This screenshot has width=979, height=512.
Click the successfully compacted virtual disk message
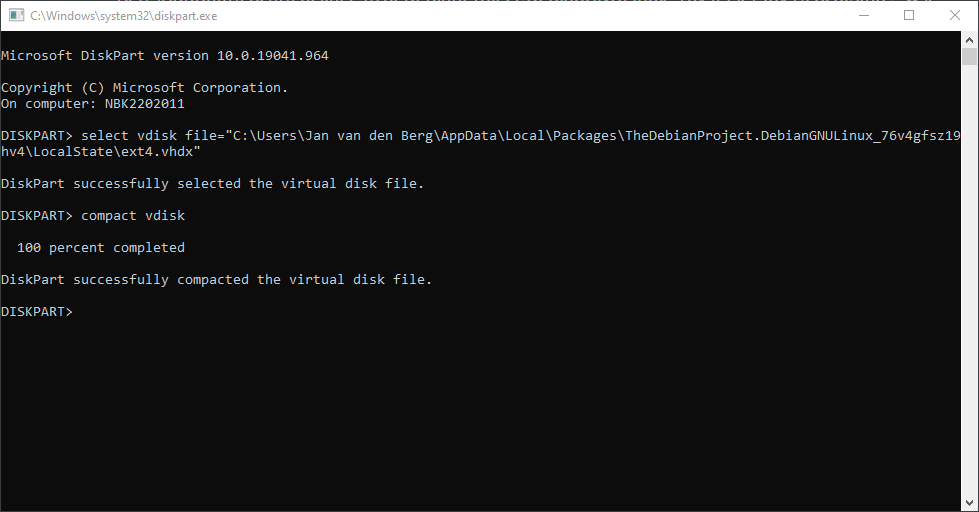click(x=216, y=279)
